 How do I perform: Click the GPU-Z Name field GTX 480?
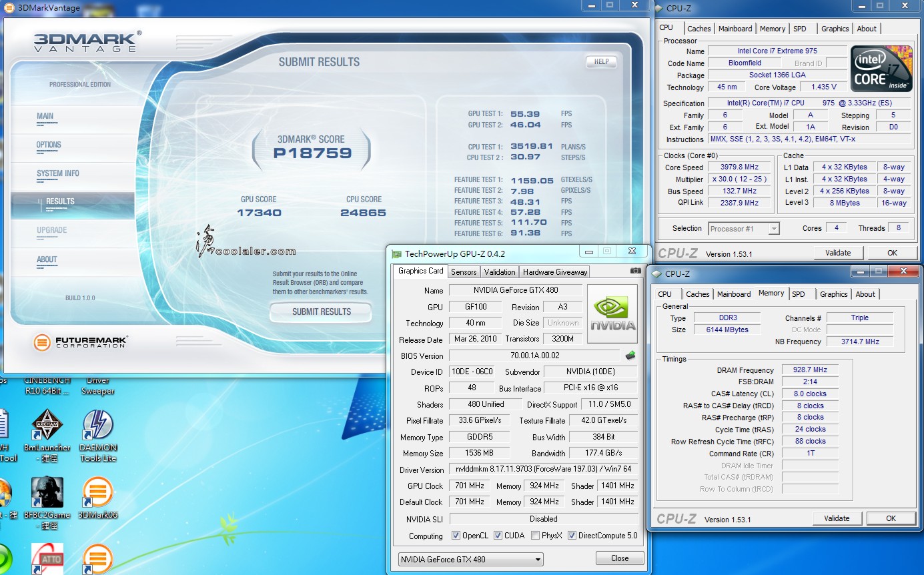516,290
